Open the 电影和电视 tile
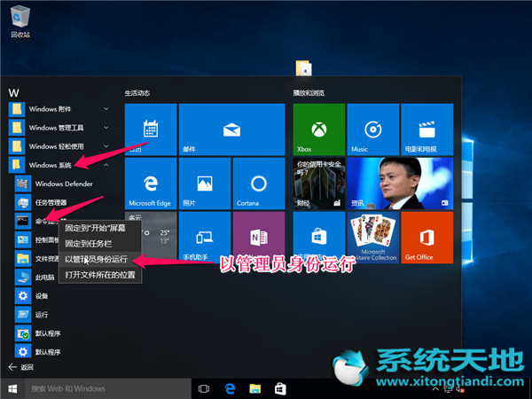 (x=426, y=129)
